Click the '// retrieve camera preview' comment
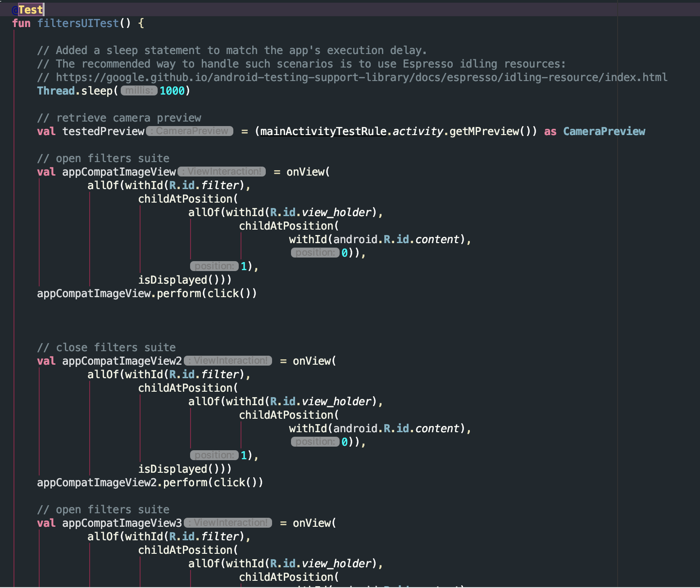Viewport: 700px width, 588px height. pyautogui.click(x=119, y=118)
